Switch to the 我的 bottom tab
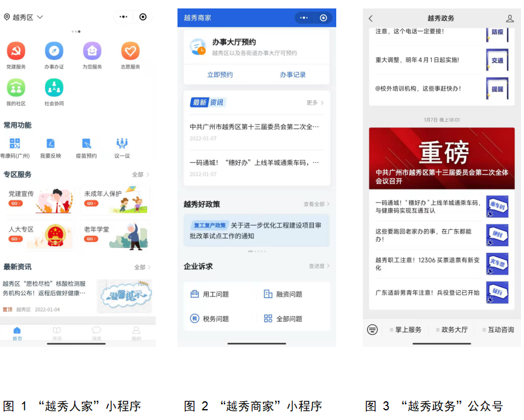 point(136,333)
